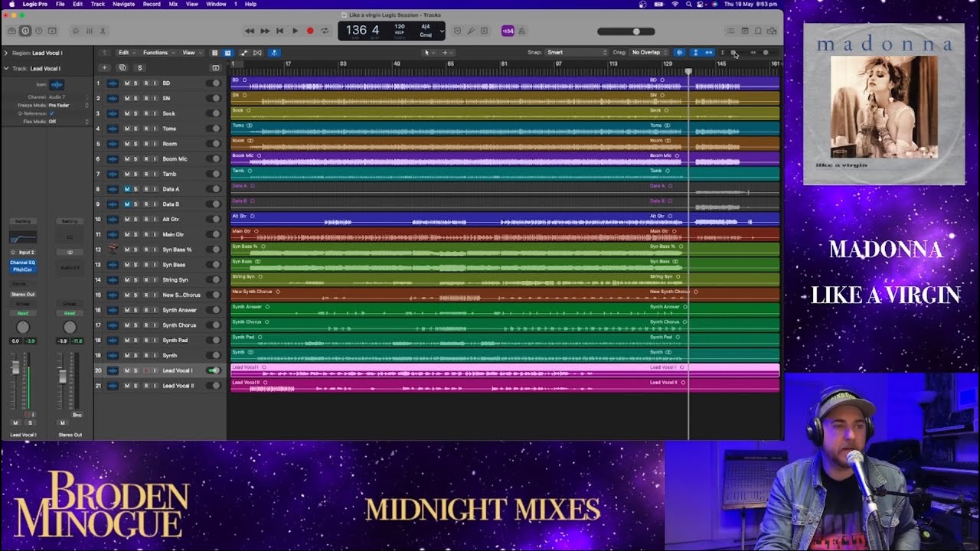Open the Editors scissors icon
The width and height of the screenshot is (980, 551).
(103, 31)
